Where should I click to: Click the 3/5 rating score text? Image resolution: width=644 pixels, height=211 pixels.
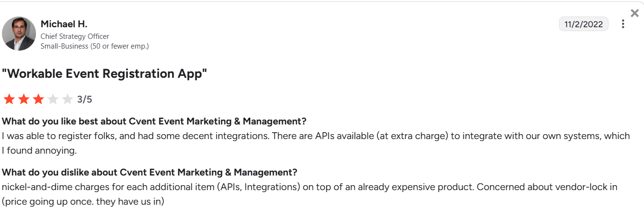[x=85, y=100]
